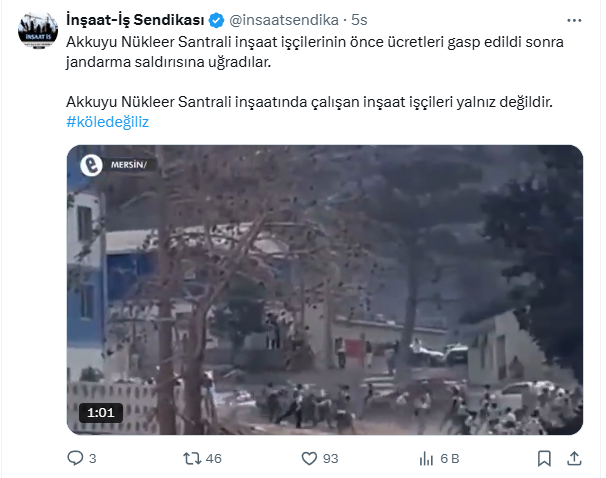
Task: Click the @insaatsendika handle
Action: [x=284, y=20]
